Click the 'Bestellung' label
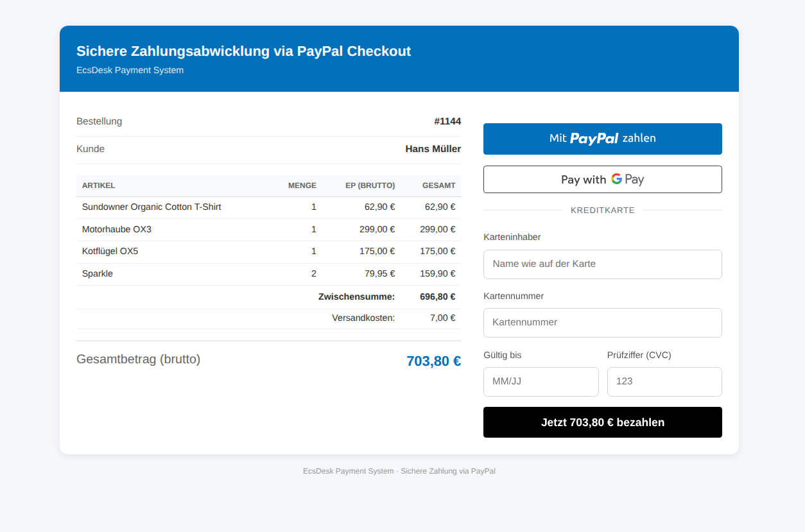 click(x=100, y=121)
